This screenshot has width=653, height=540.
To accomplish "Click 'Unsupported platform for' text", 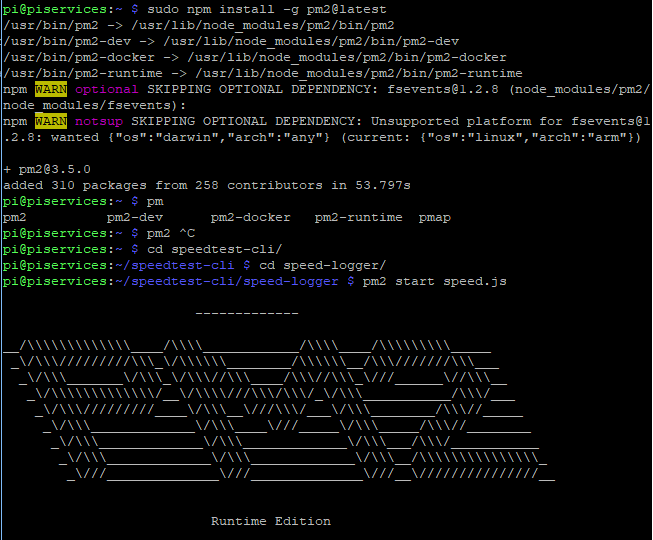I will coord(466,121).
